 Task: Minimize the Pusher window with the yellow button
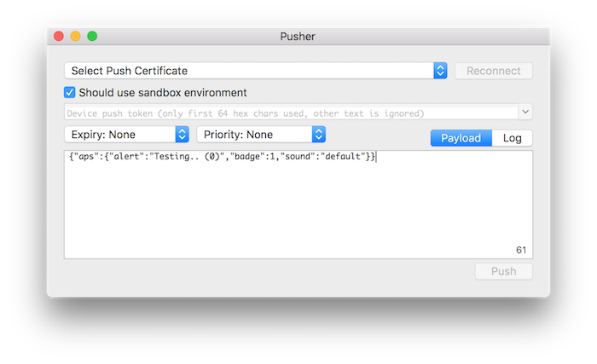click(75, 37)
